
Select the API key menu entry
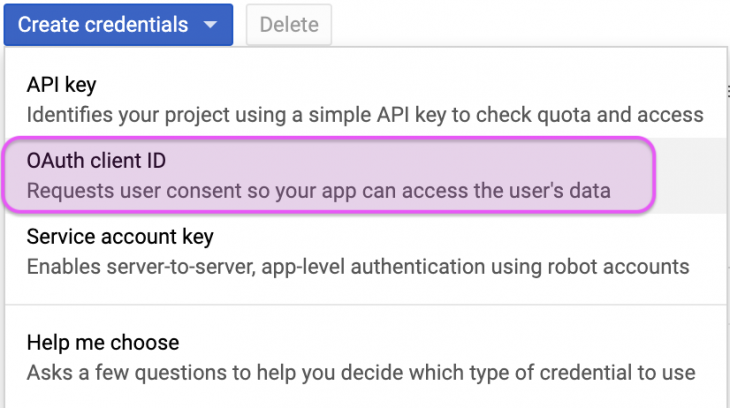point(61,84)
